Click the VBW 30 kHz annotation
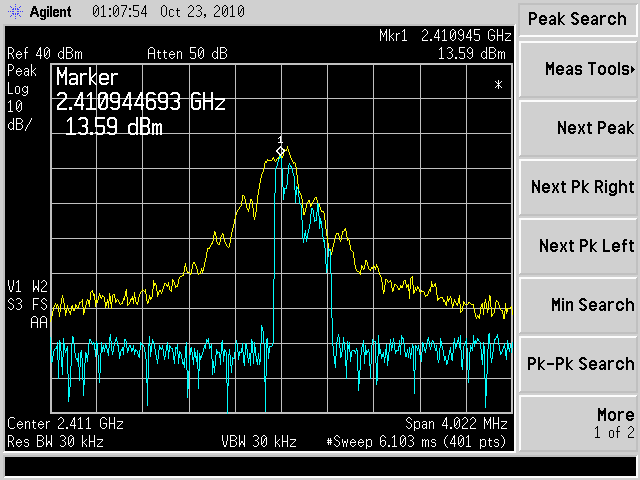 coord(259,442)
